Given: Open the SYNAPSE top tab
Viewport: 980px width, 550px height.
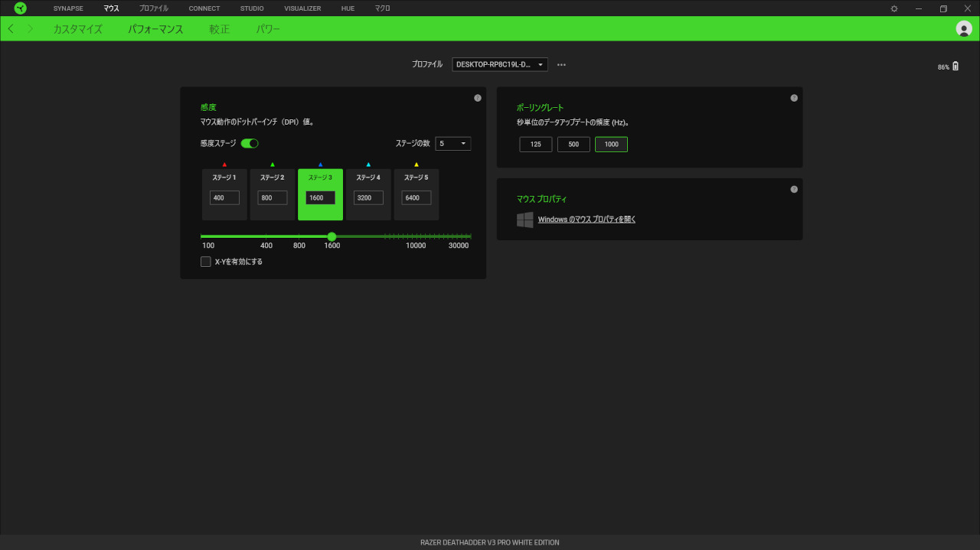Looking at the screenshot, I should tap(68, 8).
